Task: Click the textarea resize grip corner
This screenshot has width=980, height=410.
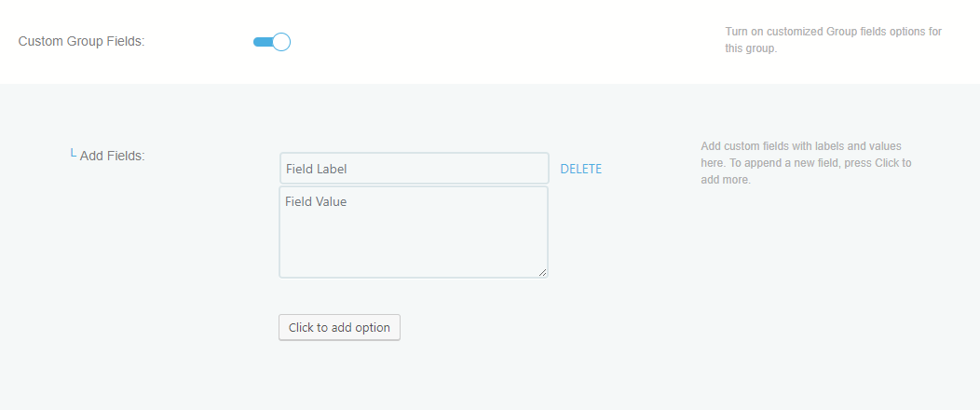Action: coord(543,272)
